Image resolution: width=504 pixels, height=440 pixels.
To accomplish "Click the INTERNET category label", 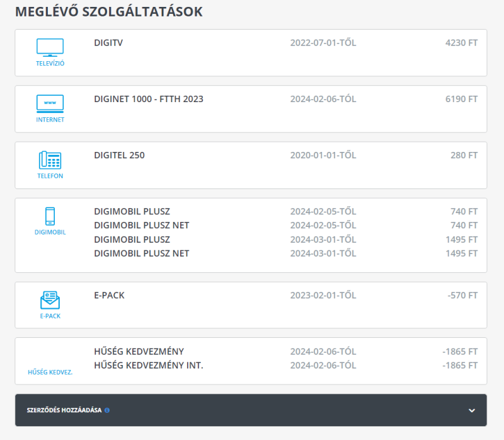I will [50, 120].
